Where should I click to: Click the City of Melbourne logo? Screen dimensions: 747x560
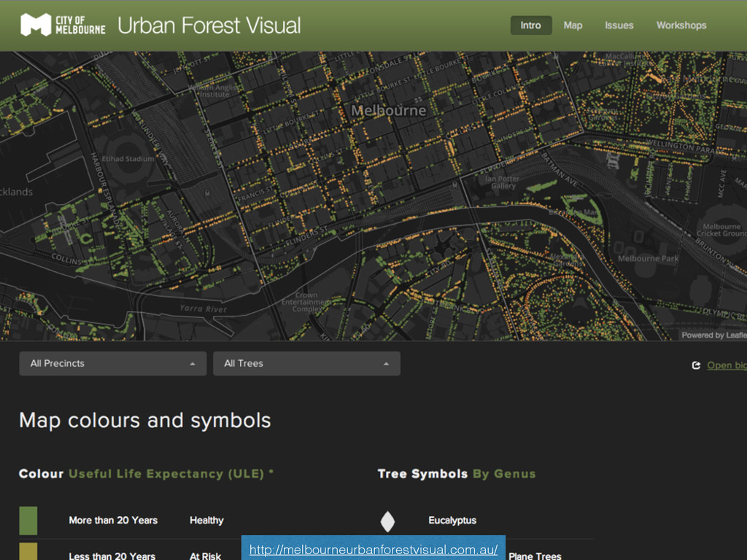pos(63,25)
